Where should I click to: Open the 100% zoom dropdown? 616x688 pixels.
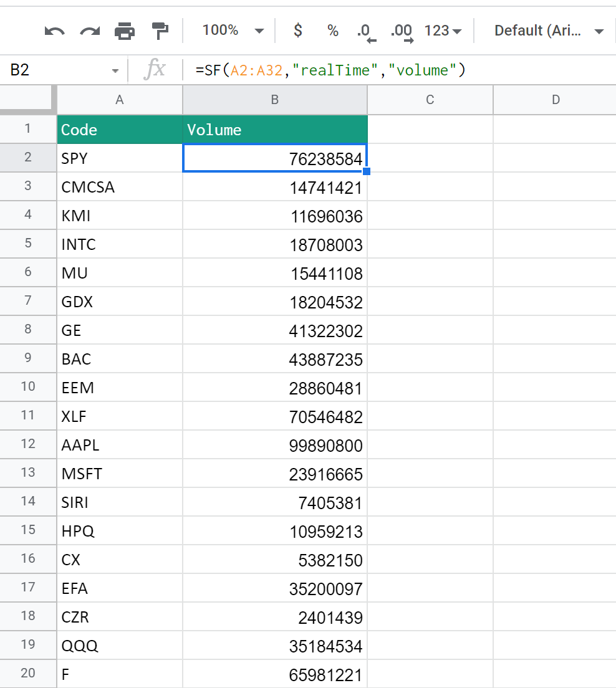(233, 31)
